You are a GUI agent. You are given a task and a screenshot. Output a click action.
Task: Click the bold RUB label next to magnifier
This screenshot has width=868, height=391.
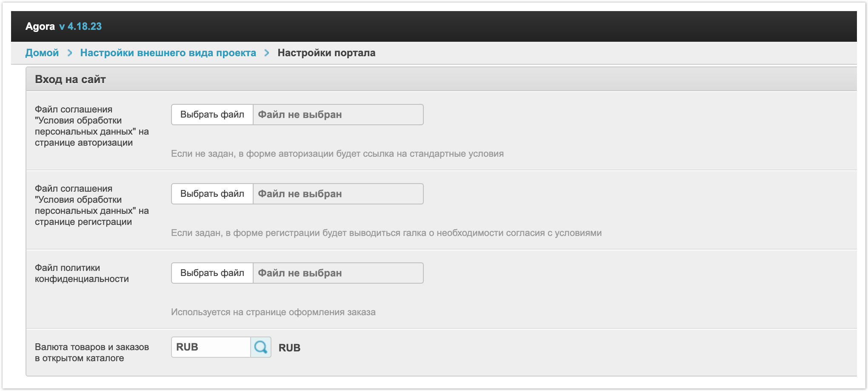point(289,348)
